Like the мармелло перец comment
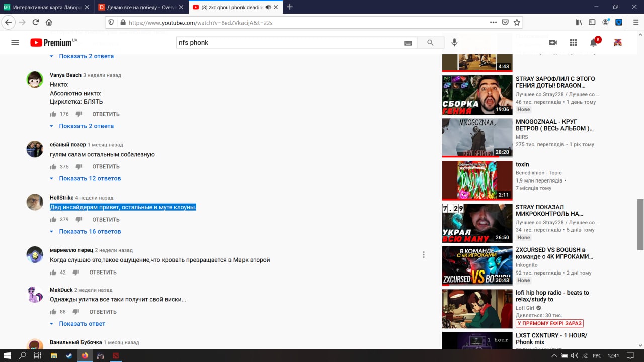644x362 pixels. 53,272
